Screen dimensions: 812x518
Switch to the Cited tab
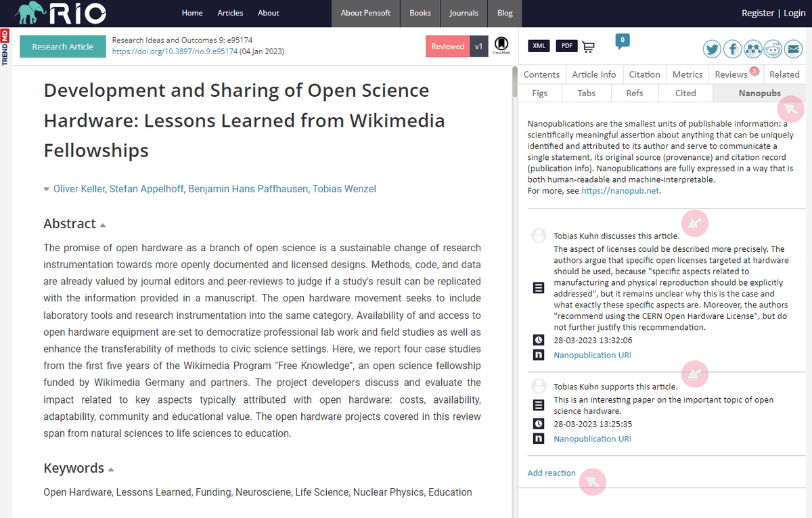[685, 93]
